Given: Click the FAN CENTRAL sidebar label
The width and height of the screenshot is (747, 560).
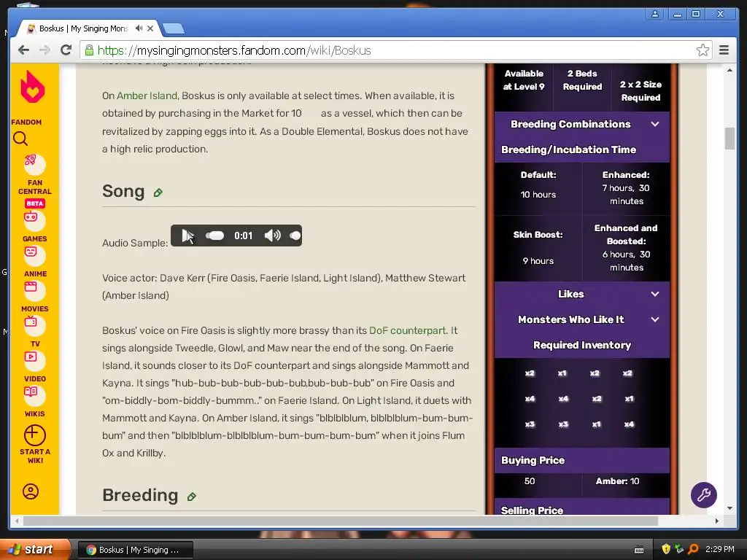Looking at the screenshot, I should click(x=35, y=187).
